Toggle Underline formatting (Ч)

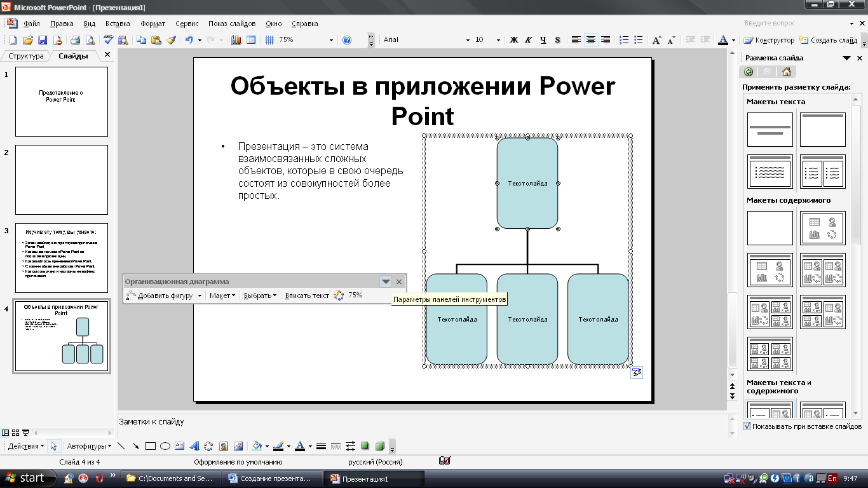[x=543, y=39]
